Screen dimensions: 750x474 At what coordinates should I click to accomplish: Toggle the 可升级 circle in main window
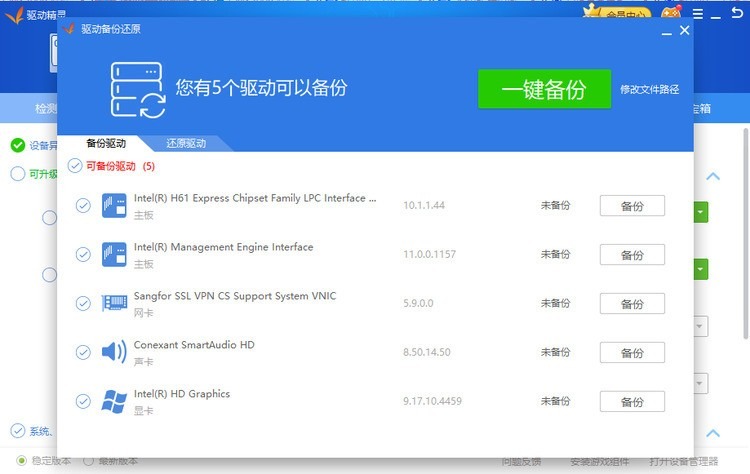click(18, 173)
